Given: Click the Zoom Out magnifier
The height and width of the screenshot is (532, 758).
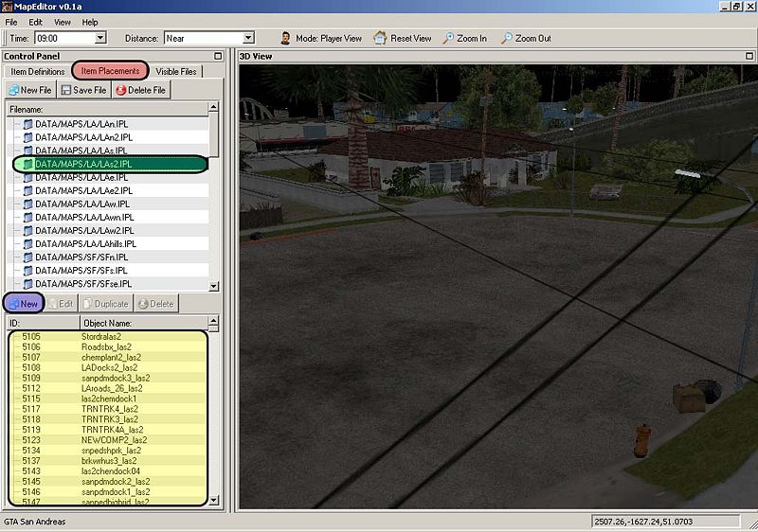Looking at the screenshot, I should click(x=507, y=39).
